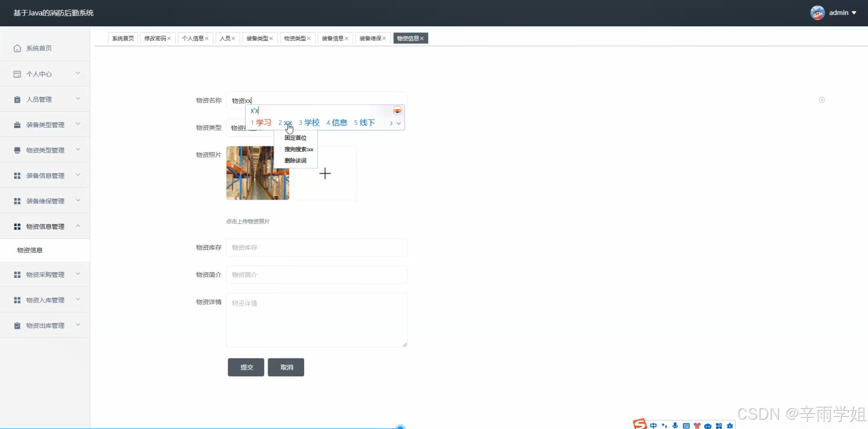Expand the IME candidate list down arrow

399,123
